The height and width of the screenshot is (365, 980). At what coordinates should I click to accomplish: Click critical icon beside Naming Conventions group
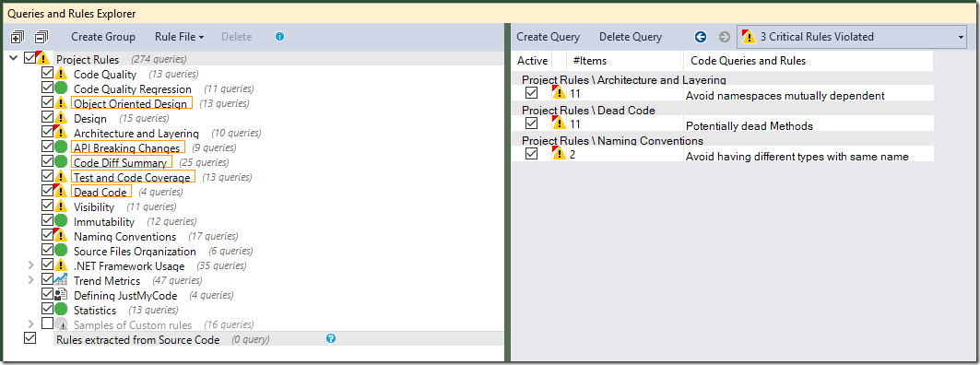click(x=61, y=236)
